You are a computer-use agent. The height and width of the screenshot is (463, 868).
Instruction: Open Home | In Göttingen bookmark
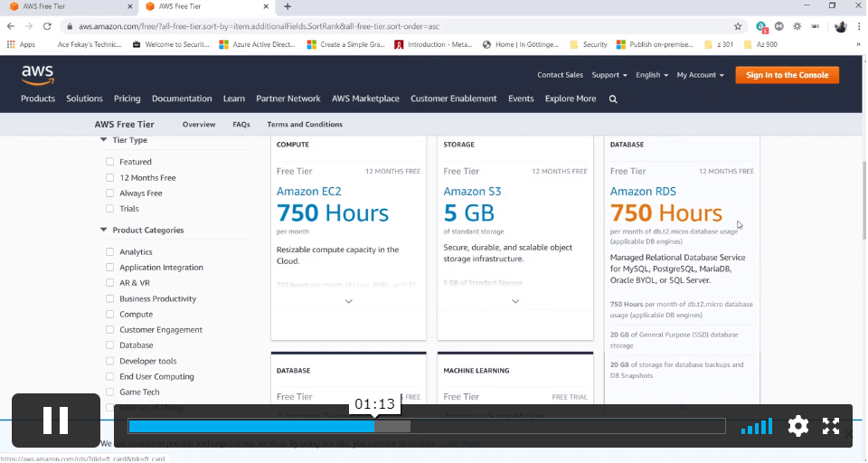pyautogui.click(x=521, y=44)
